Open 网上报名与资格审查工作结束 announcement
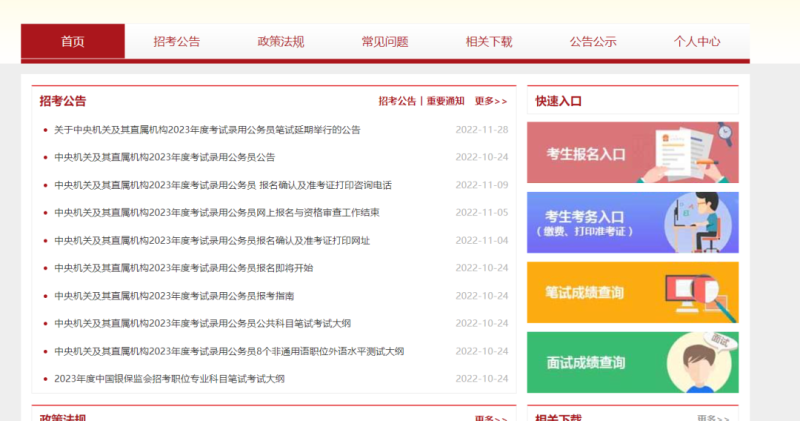This screenshot has height=421, width=800. [x=217, y=213]
